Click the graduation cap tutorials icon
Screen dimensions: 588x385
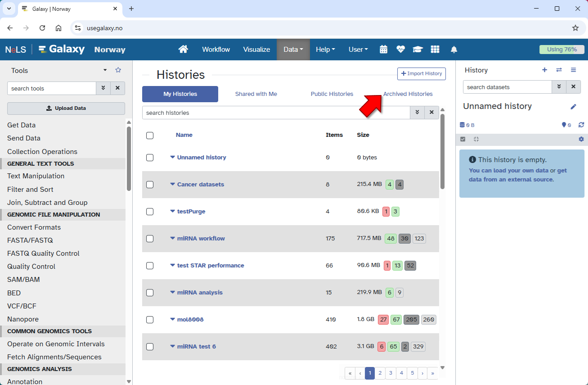[418, 50]
